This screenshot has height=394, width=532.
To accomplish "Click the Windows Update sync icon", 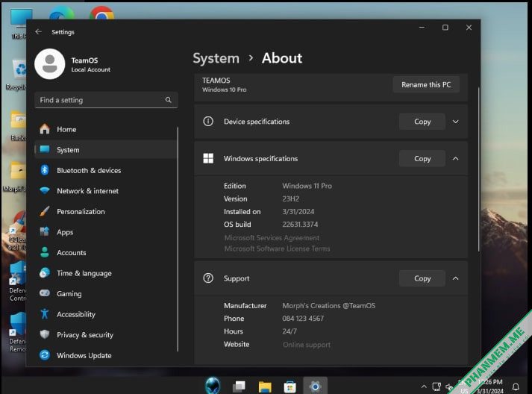I will [x=45, y=355].
